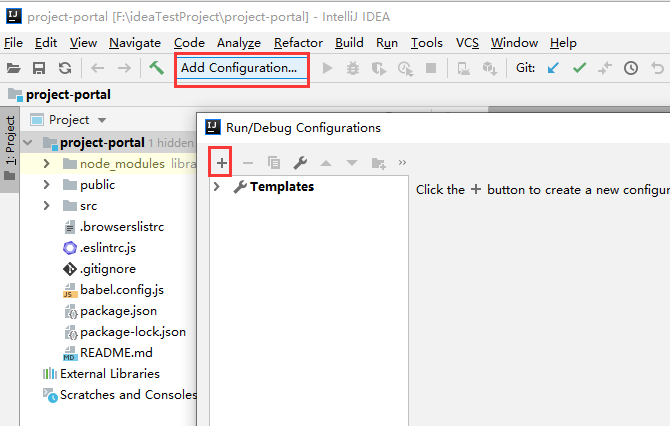Open the View menu

83,43
